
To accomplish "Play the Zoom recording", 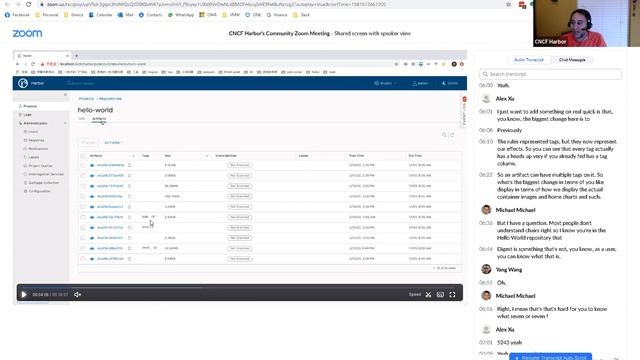I will pos(24,294).
